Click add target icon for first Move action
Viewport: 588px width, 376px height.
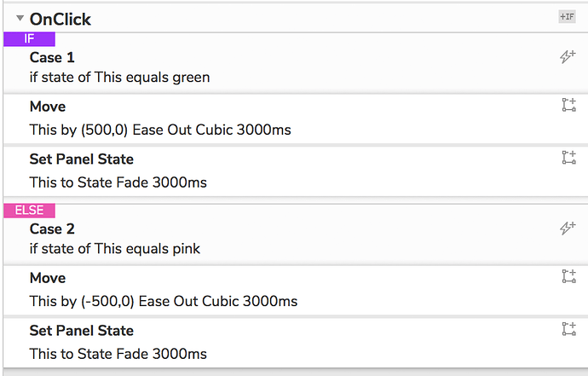(569, 106)
